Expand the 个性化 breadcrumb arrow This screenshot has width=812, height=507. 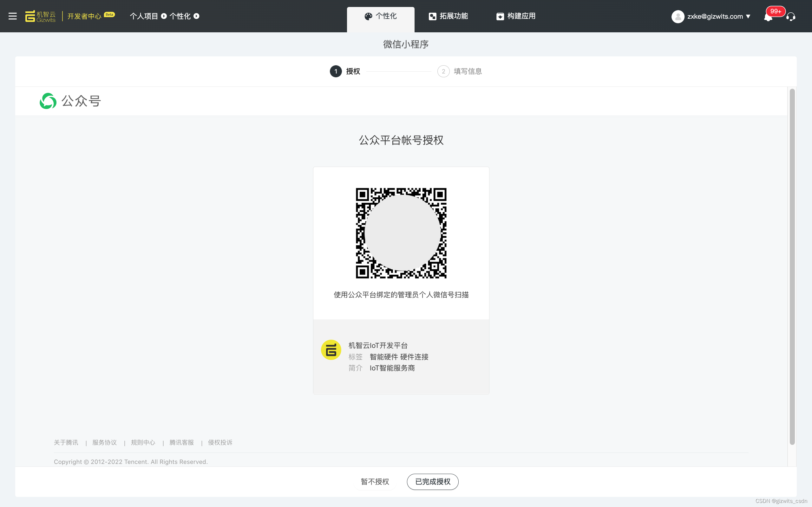[x=197, y=16]
